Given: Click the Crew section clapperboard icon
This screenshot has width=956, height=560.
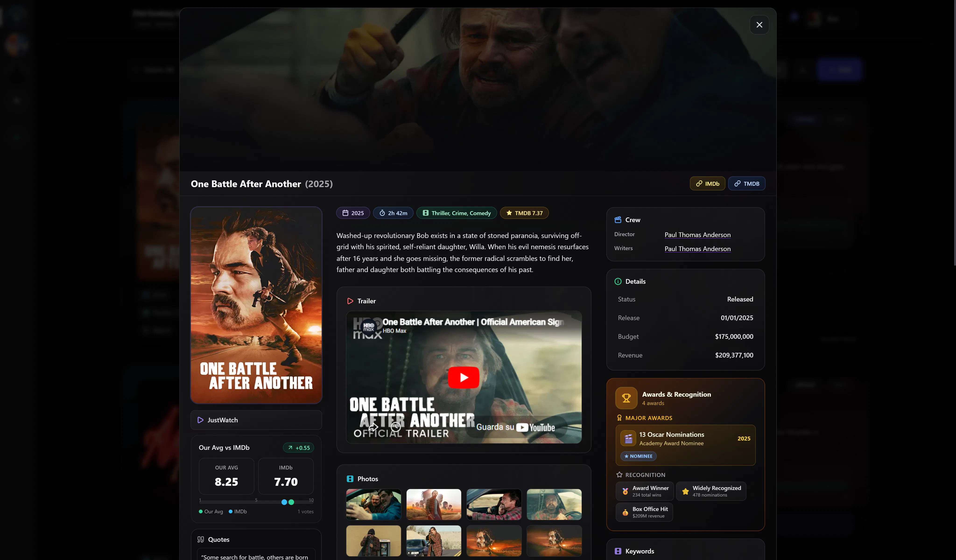Looking at the screenshot, I should 618,220.
